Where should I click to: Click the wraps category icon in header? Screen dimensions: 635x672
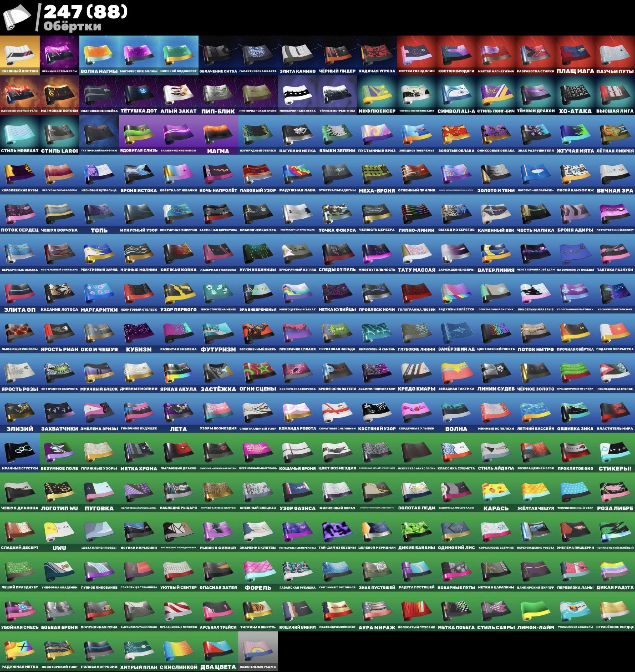17,18
